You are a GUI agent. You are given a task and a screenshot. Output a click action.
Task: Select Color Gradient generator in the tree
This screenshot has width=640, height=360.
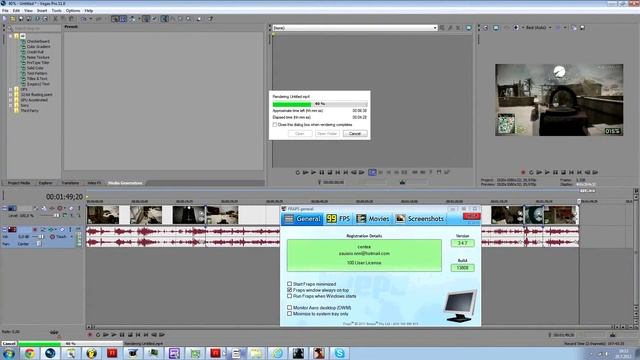(x=38, y=47)
